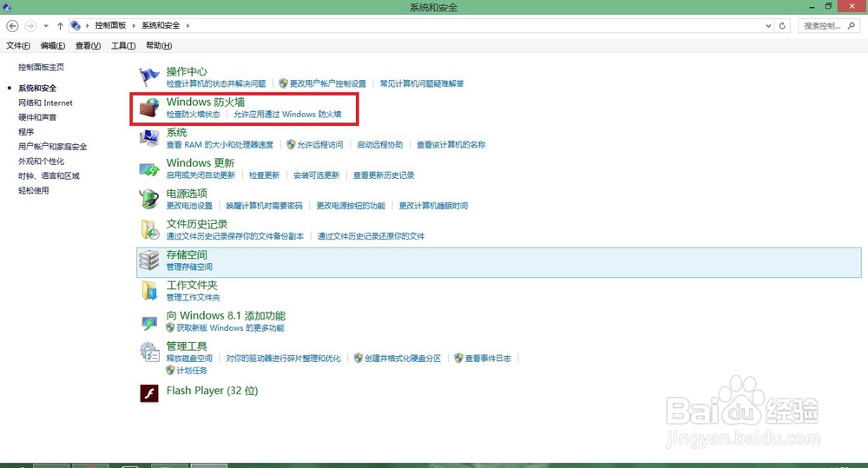Refresh the control panel page
The width and height of the screenshot is (868, 468).
[x=782, y=25]
